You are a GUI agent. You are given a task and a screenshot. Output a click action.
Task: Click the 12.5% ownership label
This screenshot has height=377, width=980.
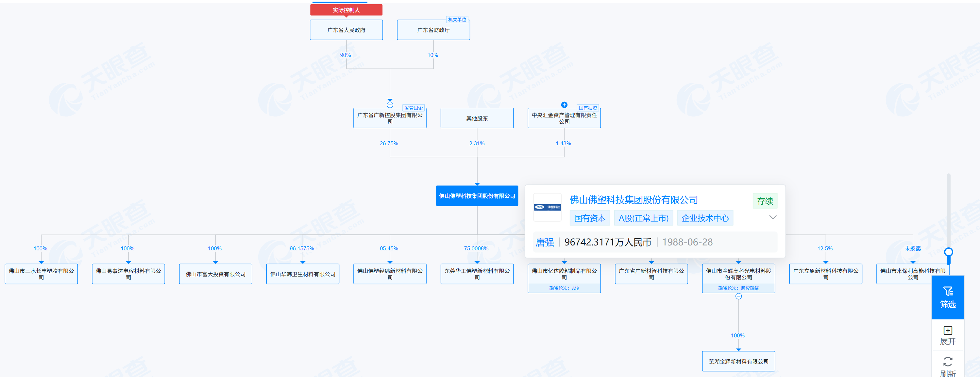tap(825, 249)
